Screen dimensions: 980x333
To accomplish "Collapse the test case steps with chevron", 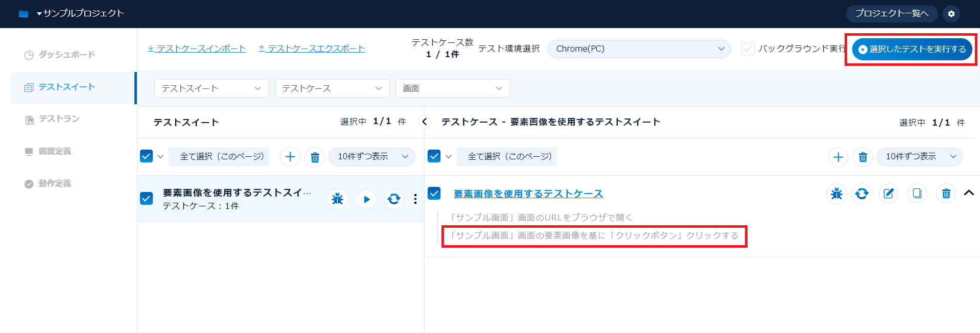I will 968,193.
